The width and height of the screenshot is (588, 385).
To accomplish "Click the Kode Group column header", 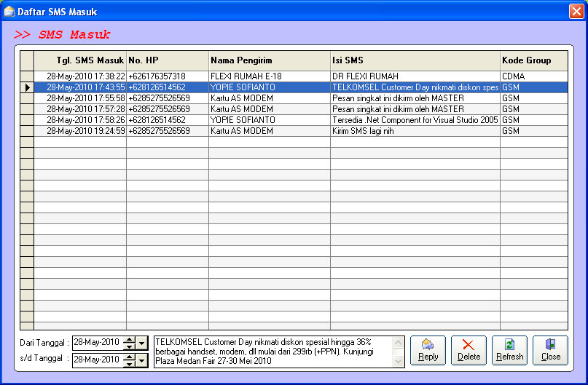I will coord(533,60).
